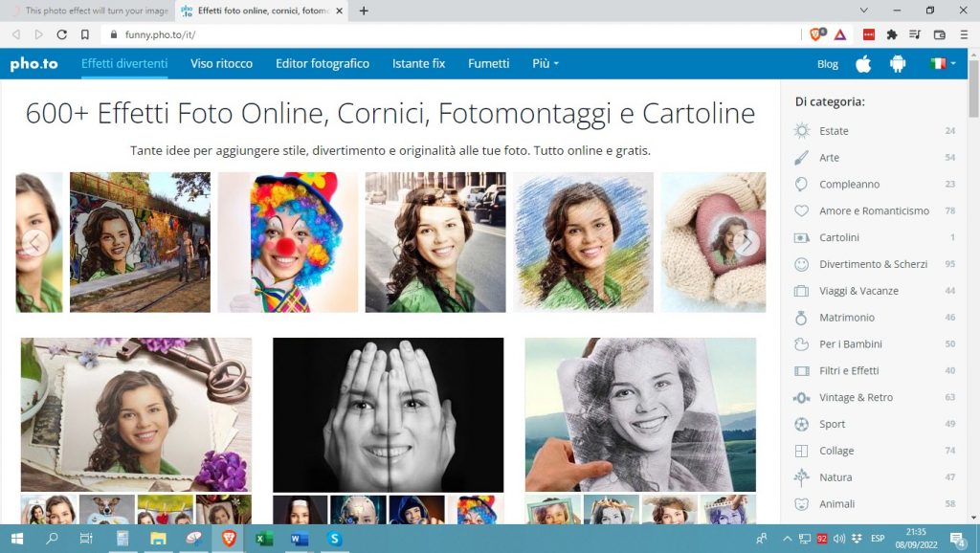
Task: Click the Brave Shields lion icon
Action: click(816, 34)
